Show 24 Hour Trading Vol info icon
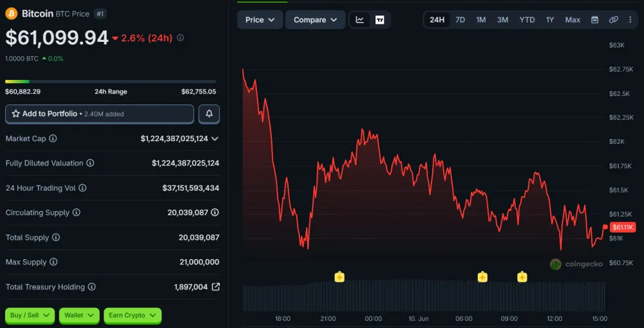The height and width of the screenshot is (328, 644). [x=82, y=188]
